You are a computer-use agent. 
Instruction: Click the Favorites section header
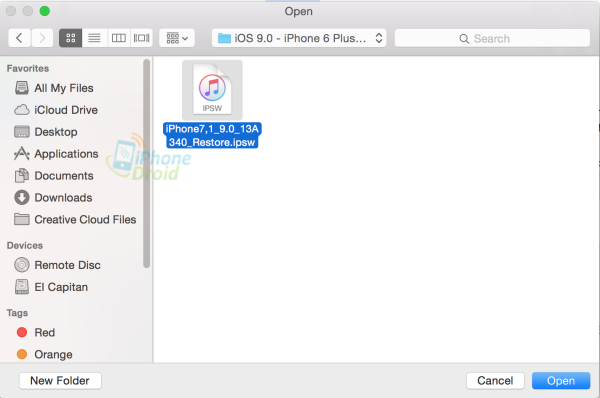pyautogui.click(x=28, y=69)
